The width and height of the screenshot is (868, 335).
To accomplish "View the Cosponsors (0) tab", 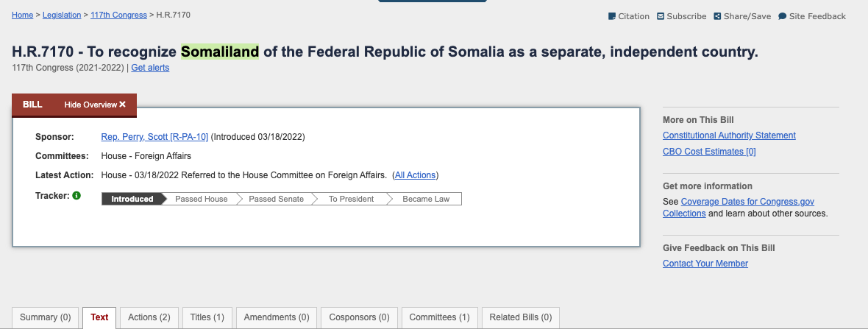I will [359, 318].
